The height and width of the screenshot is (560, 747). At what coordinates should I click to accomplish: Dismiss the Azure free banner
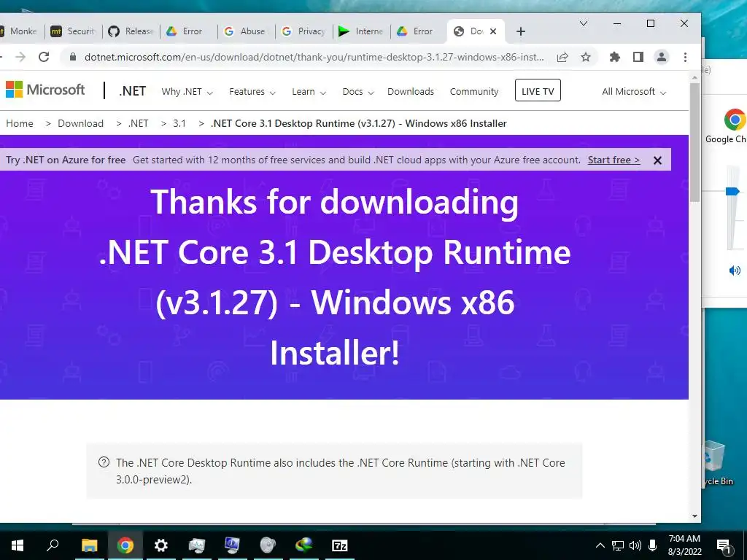tap(657, 160)
